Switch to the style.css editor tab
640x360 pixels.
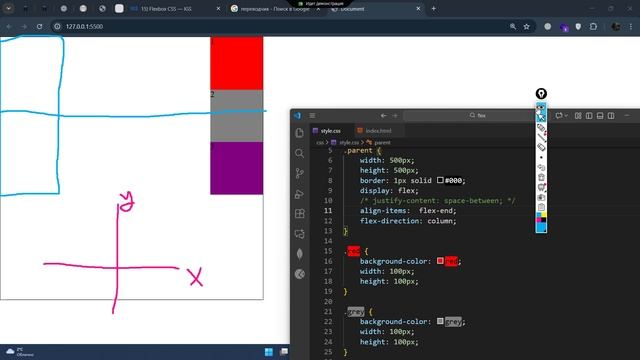(x=331, y=131)
